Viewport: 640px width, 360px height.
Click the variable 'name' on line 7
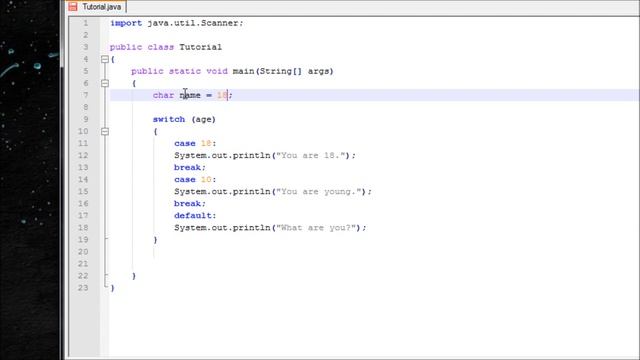[x=190, y=95]
